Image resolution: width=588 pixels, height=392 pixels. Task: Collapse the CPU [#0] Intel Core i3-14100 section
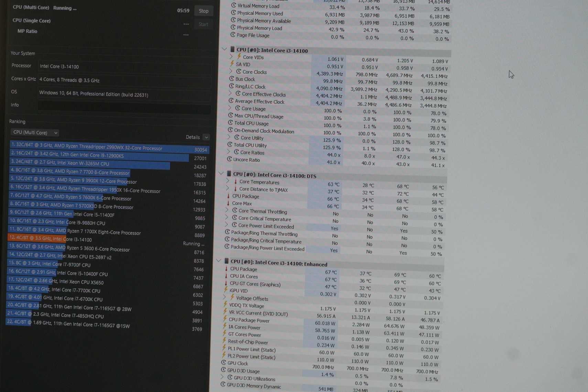[225, 49]
